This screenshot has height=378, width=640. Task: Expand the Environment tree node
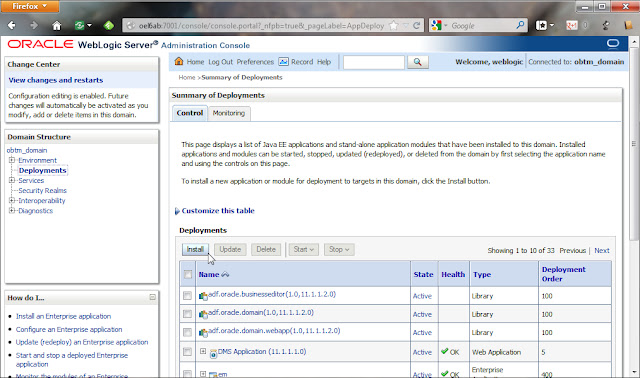pos(12,160)
